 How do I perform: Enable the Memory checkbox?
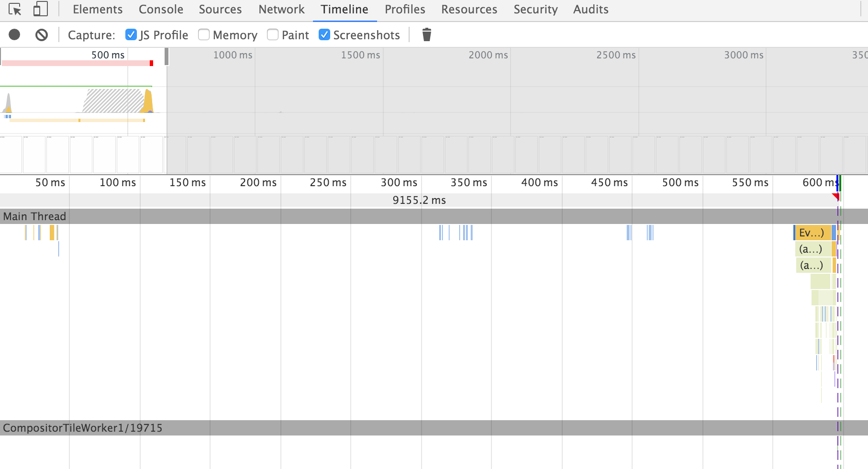pyautogui.click(x=204, y=34)
